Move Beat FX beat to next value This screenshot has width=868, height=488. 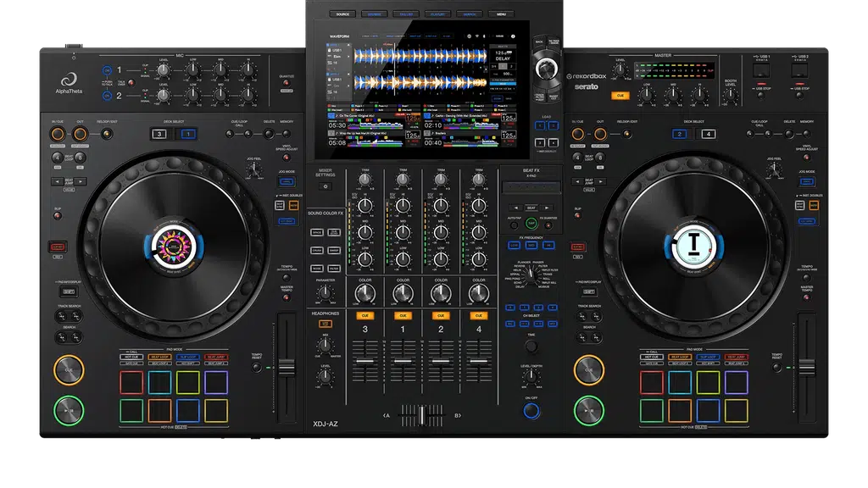coord(547,208)
